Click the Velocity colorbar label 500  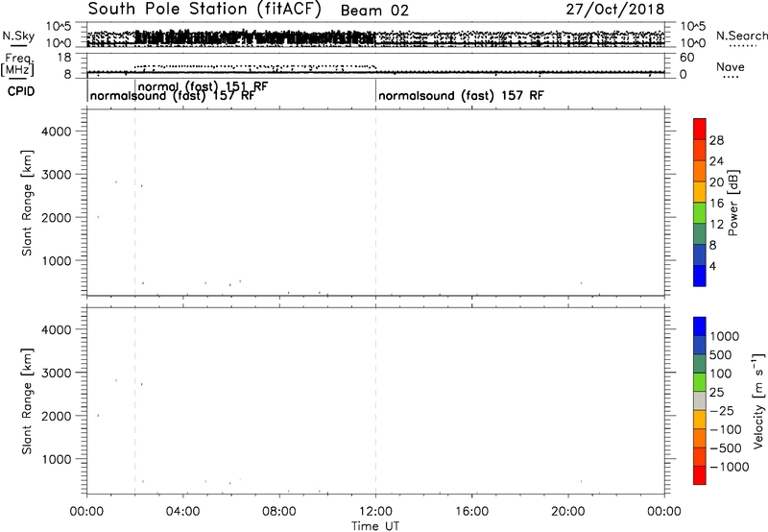pos(720,354)
